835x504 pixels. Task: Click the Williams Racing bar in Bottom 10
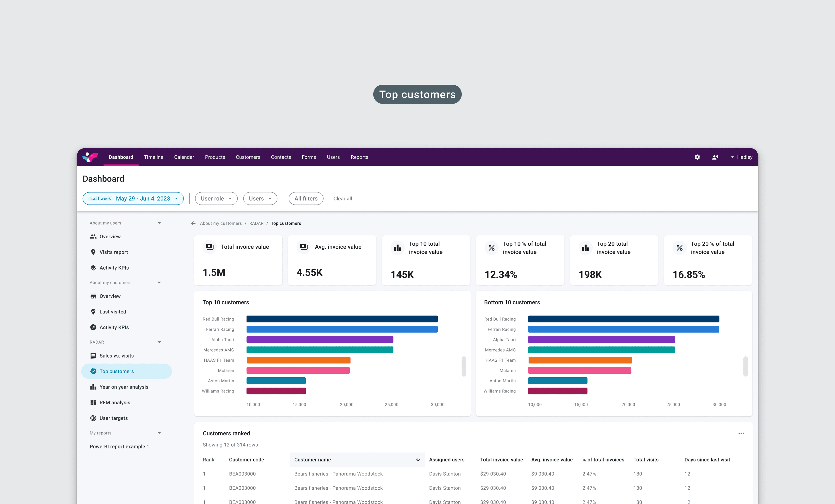click(x=557, y=391)
